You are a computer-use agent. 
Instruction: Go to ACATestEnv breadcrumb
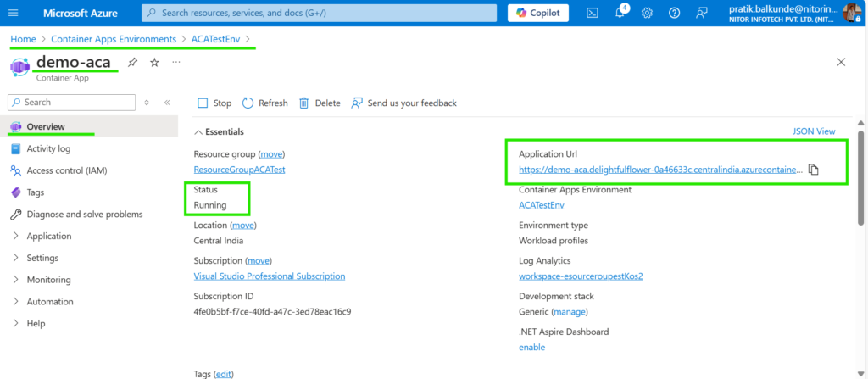pyautogui.click(x=216, y=39)
